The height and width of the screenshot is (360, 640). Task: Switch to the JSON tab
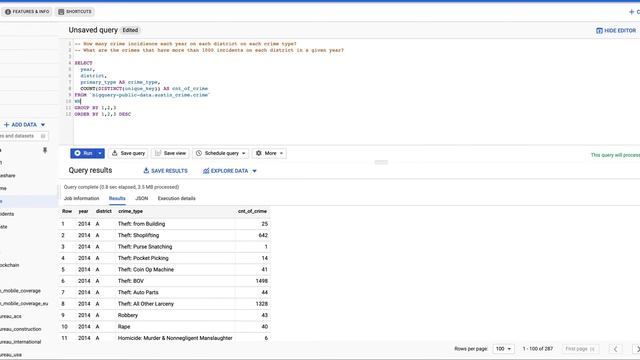[x=142, y=198]
